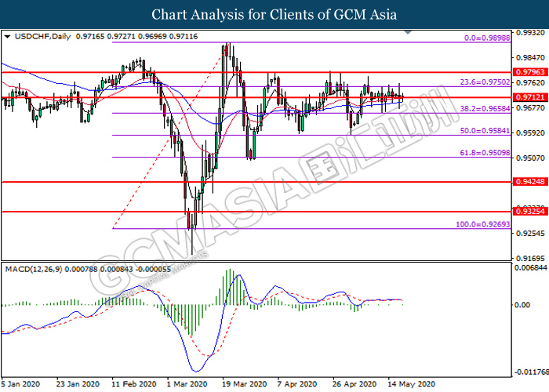Click the 23.6=0.97502 Fibonacci label

pos(485,82)
